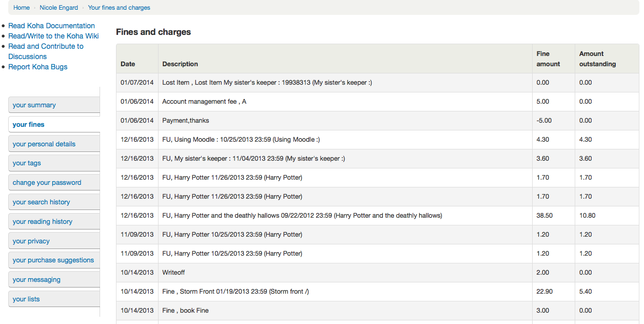Open Read Koha Documentation link

pyautogui.click(x=51, y=26)
